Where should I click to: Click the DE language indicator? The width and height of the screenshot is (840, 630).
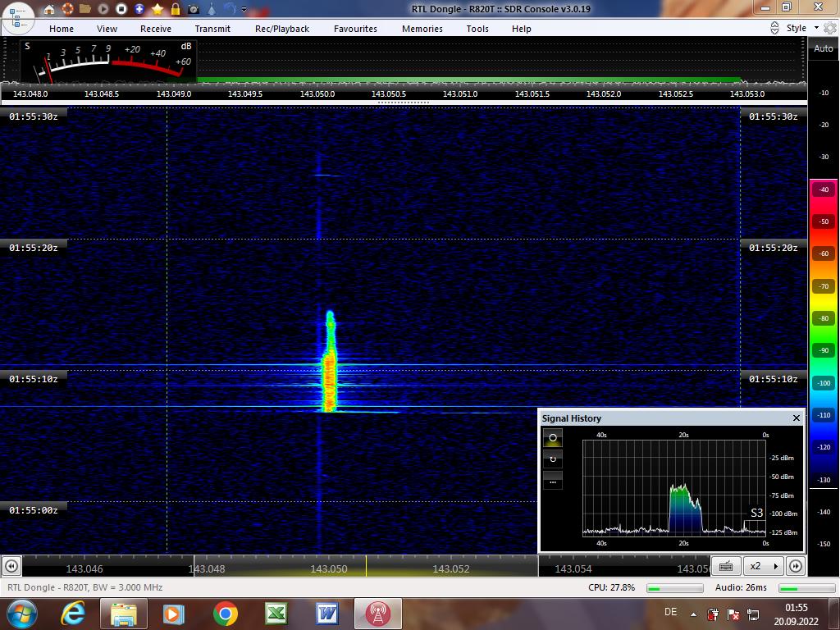click(x=670, y=612)
